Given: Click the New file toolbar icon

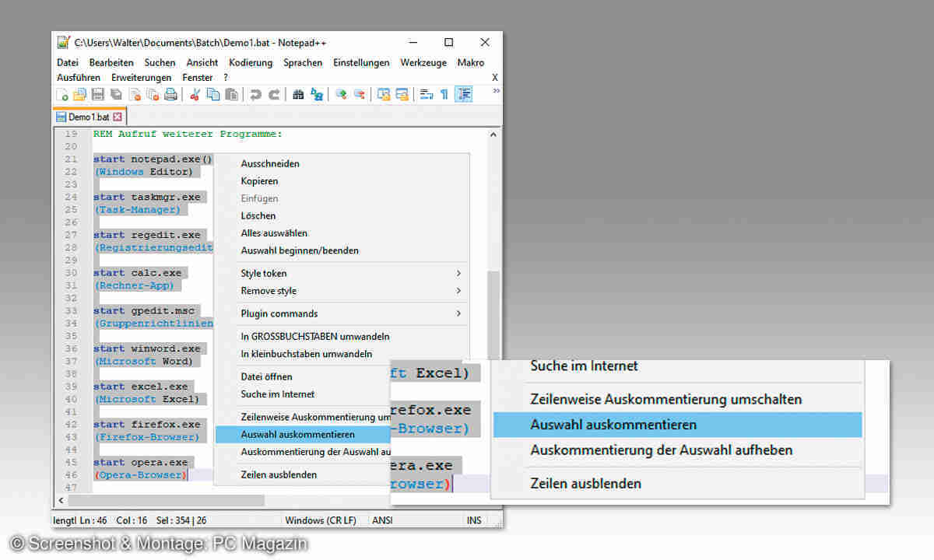Looking at the screenshot, I should (62, 95).
